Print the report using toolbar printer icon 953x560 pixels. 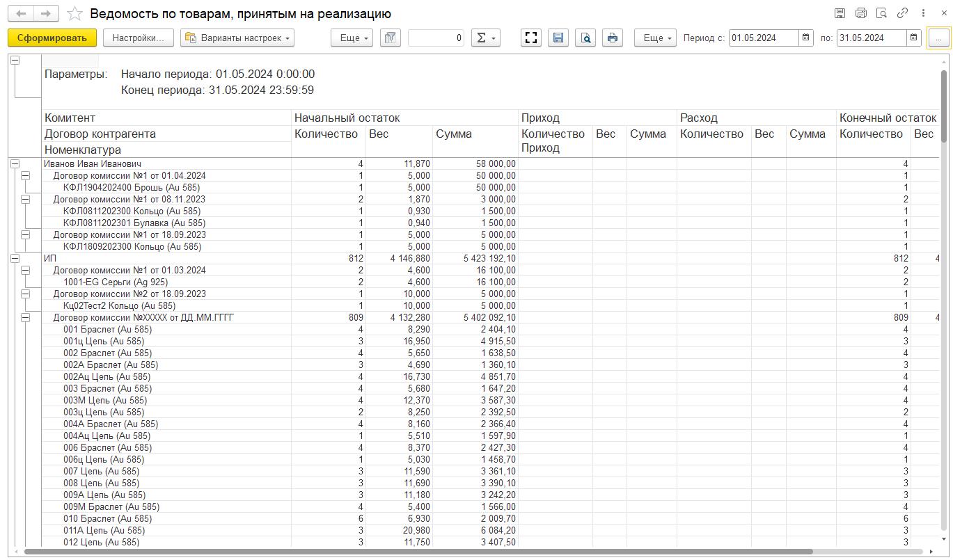[613, 38]
